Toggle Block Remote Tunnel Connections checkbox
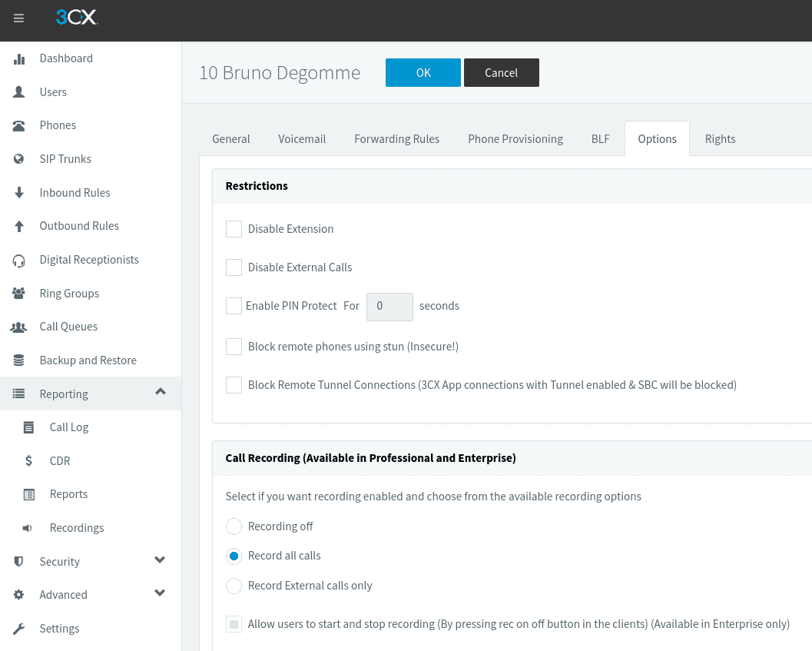The image size is (812, 651). tap(234, 385)
